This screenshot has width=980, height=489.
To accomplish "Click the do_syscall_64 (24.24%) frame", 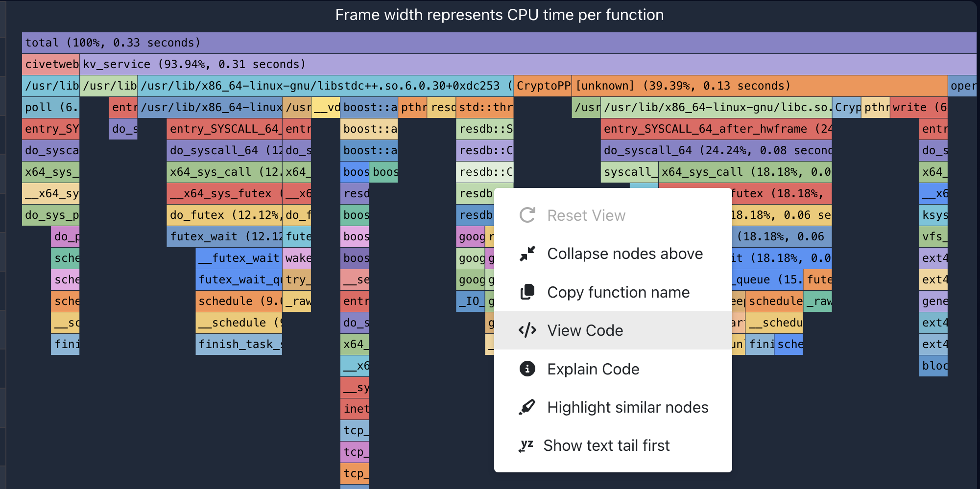I will pos(716,150).
